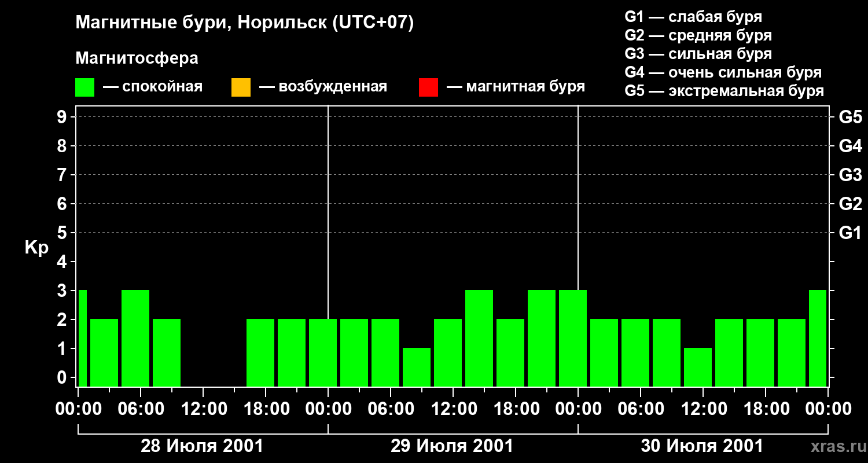This screenshot has width=868, height=463.
Task: Click the '29 Июля 2001' date label
Action: 452,446
